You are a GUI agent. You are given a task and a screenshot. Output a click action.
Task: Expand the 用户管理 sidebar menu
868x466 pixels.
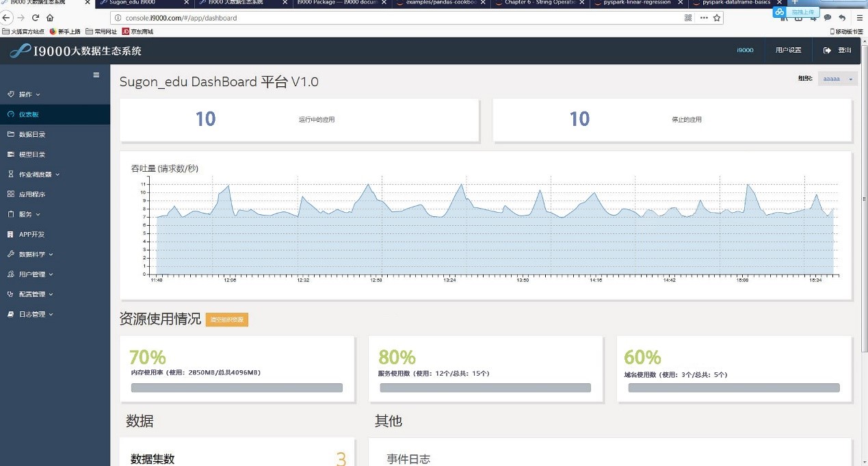click(x=30, y=274)
